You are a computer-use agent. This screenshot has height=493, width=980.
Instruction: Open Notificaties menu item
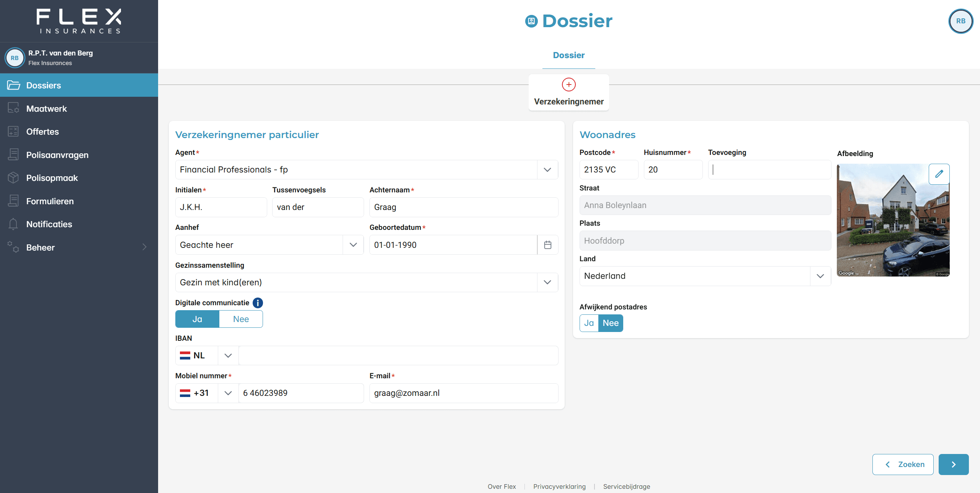[79, 224]
